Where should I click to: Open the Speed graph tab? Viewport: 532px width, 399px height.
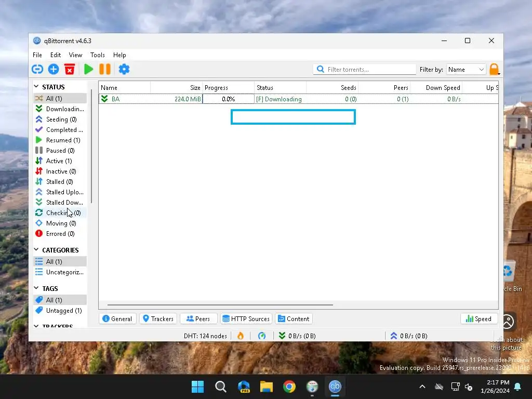(478, 318)
